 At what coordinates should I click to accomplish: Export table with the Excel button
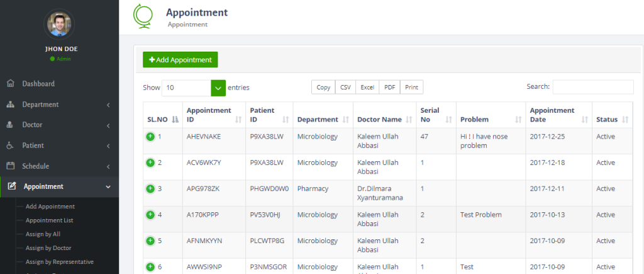[367, 88]
